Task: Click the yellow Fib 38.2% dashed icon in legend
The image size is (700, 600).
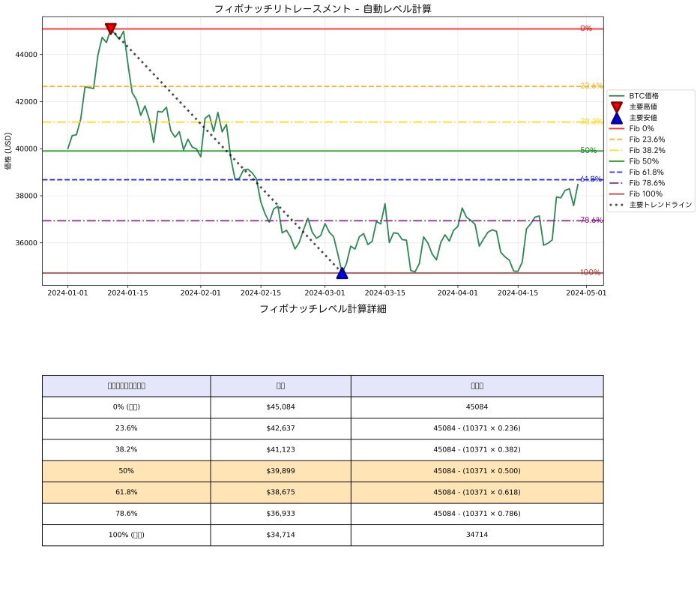Action: 618,149
